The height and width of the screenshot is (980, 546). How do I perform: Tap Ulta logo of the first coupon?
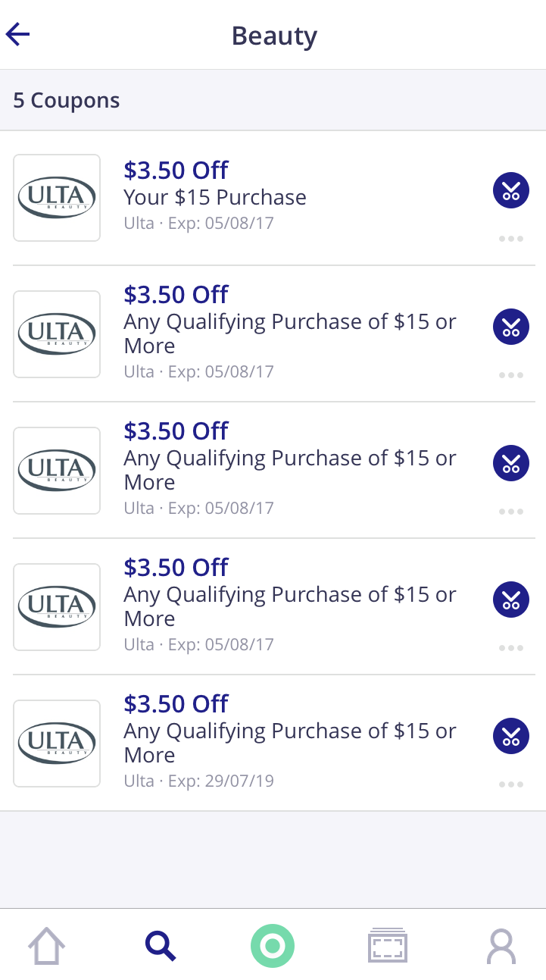tap(57, 198)
